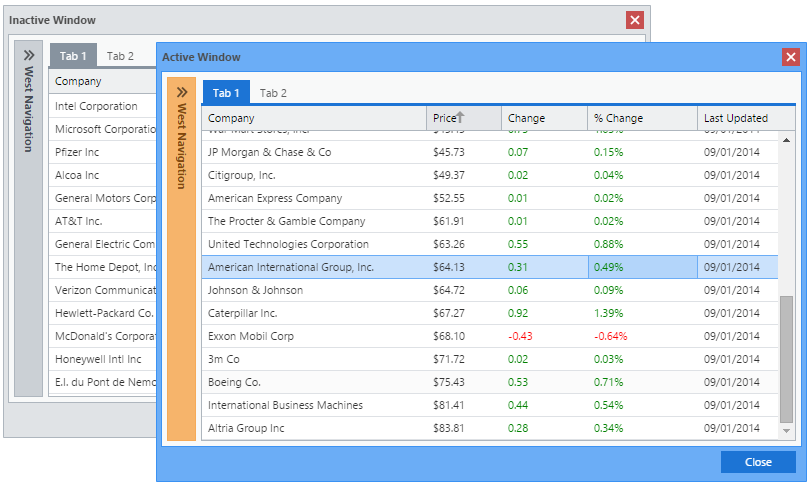Click Active Window title bar text
812x485 pixels.
201,57
